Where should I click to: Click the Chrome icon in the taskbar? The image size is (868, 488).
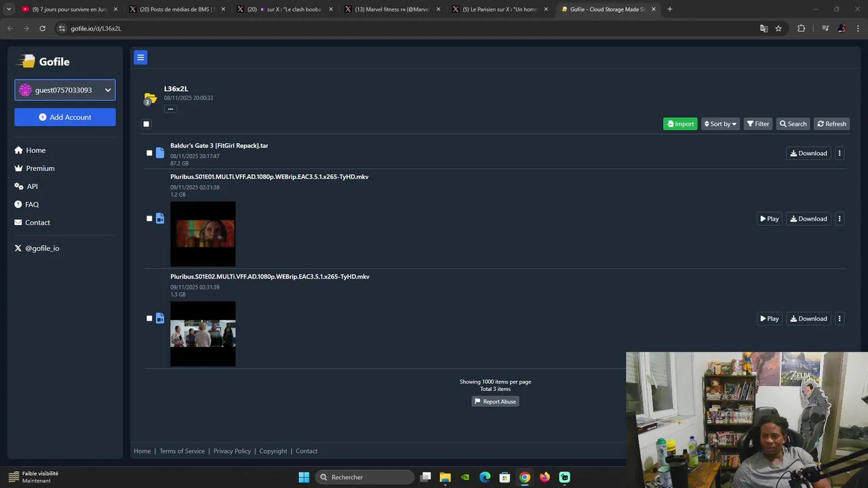click(x=525, y=477)
